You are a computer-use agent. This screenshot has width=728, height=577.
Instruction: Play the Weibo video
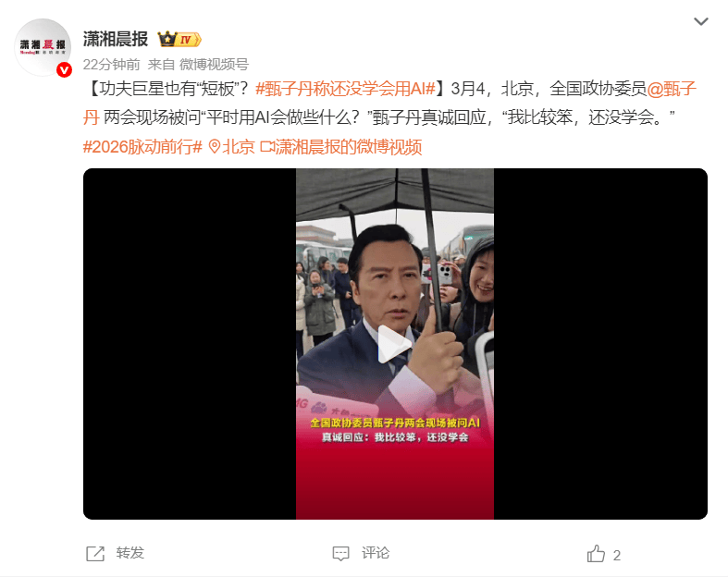tap(395, 344)
